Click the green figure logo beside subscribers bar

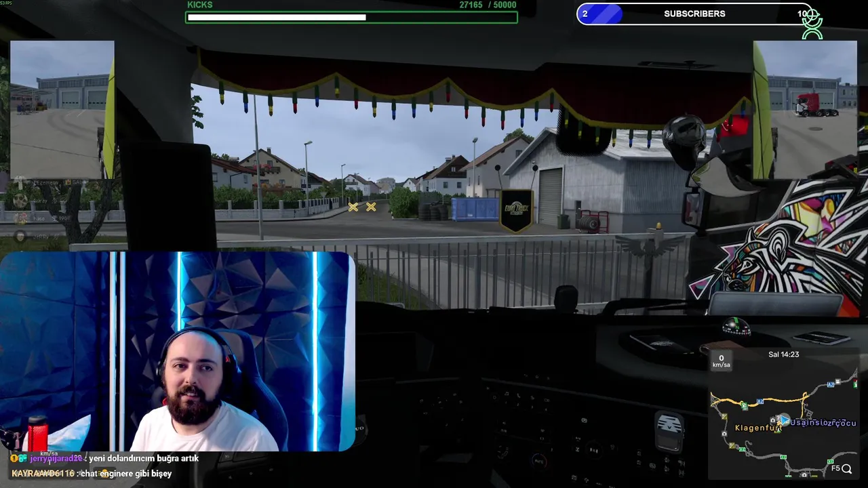(x=812, y=24)
